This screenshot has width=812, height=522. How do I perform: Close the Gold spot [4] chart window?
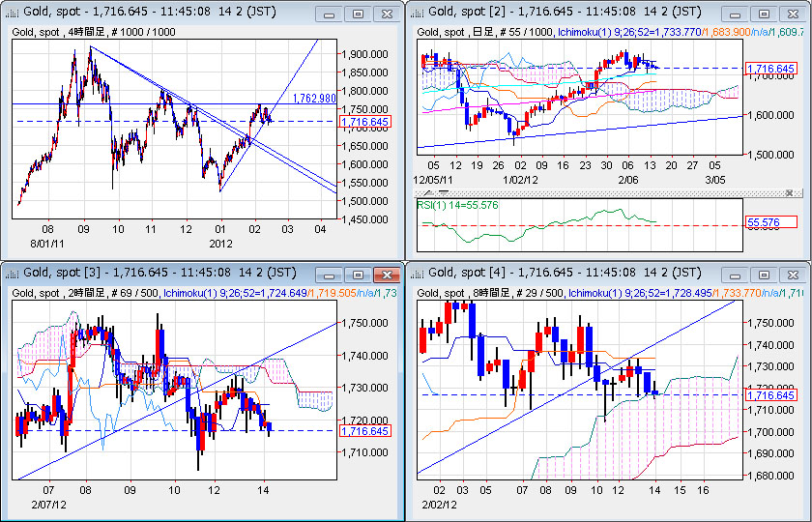792,275
